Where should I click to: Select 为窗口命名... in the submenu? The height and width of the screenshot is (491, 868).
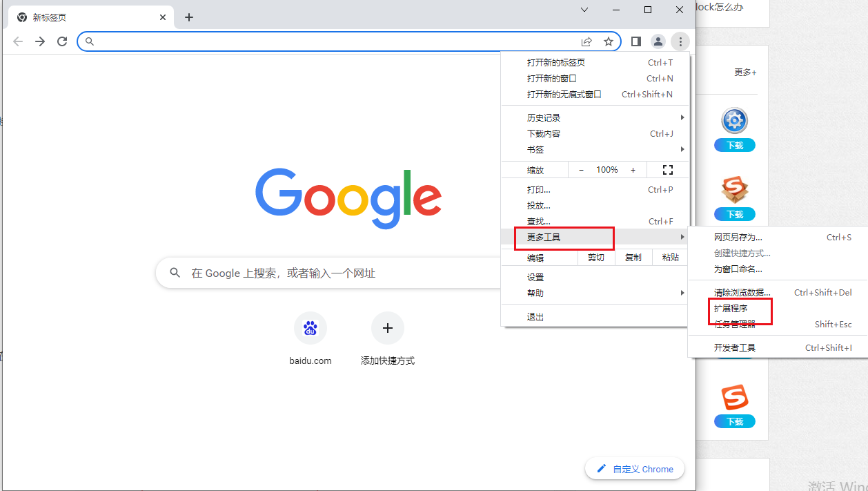(x=778, y=269)
